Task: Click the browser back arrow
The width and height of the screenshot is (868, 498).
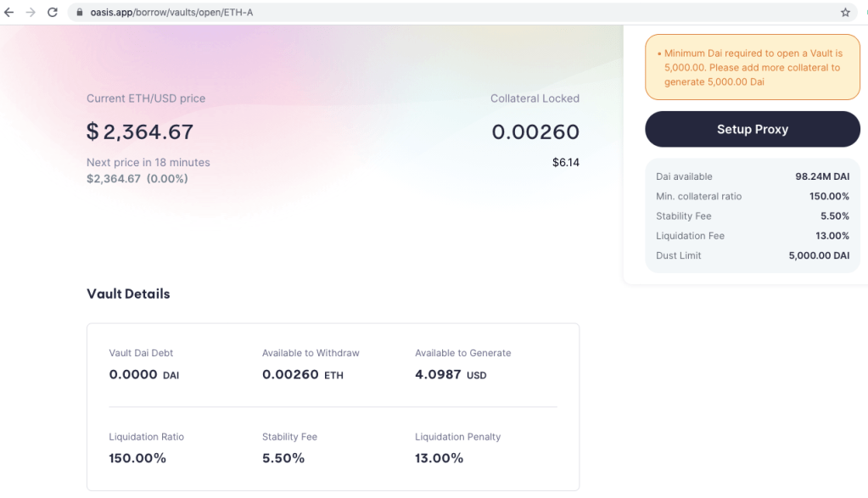Action: [10, 13]
